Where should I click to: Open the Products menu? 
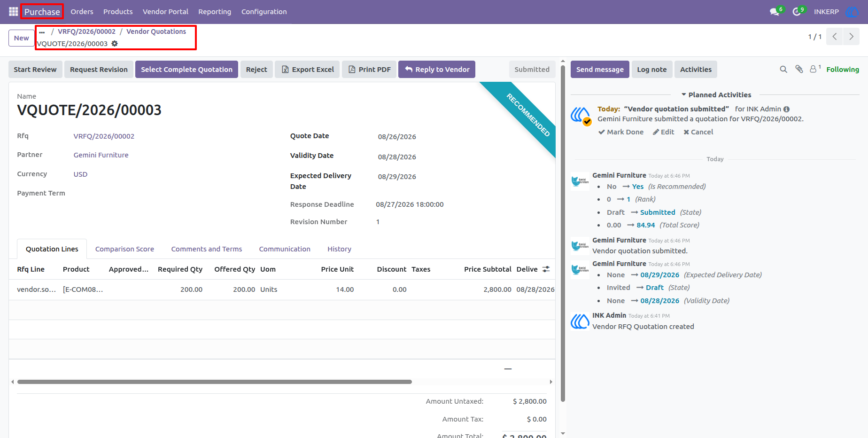coord(118,12)
